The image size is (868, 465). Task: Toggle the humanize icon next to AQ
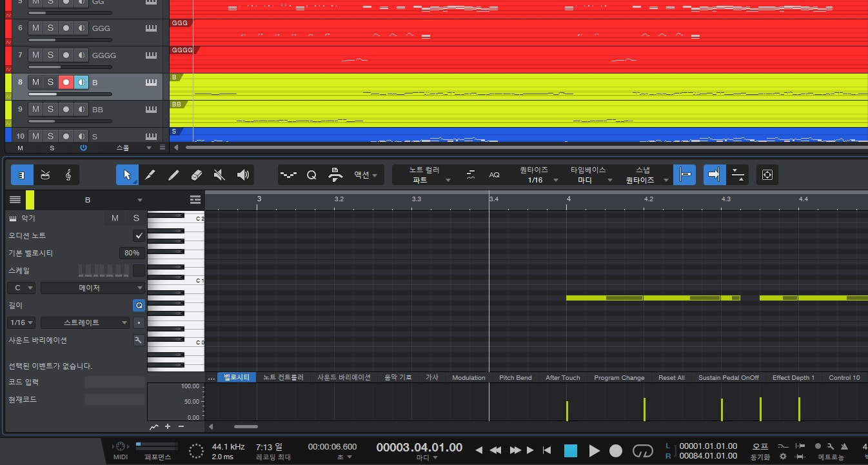point(471,175)
